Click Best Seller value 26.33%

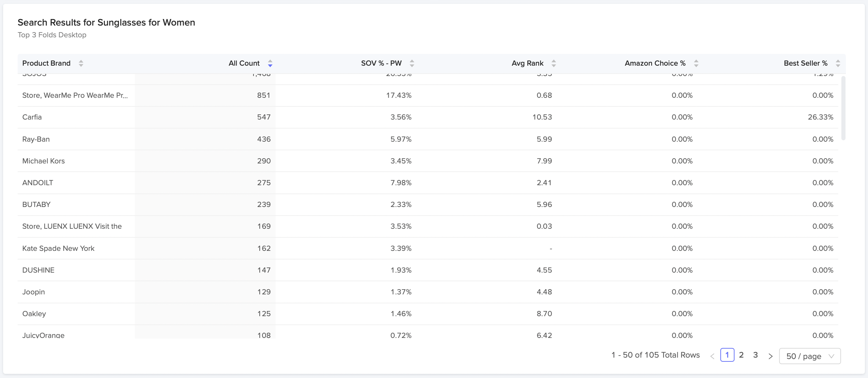pos(820,117)
